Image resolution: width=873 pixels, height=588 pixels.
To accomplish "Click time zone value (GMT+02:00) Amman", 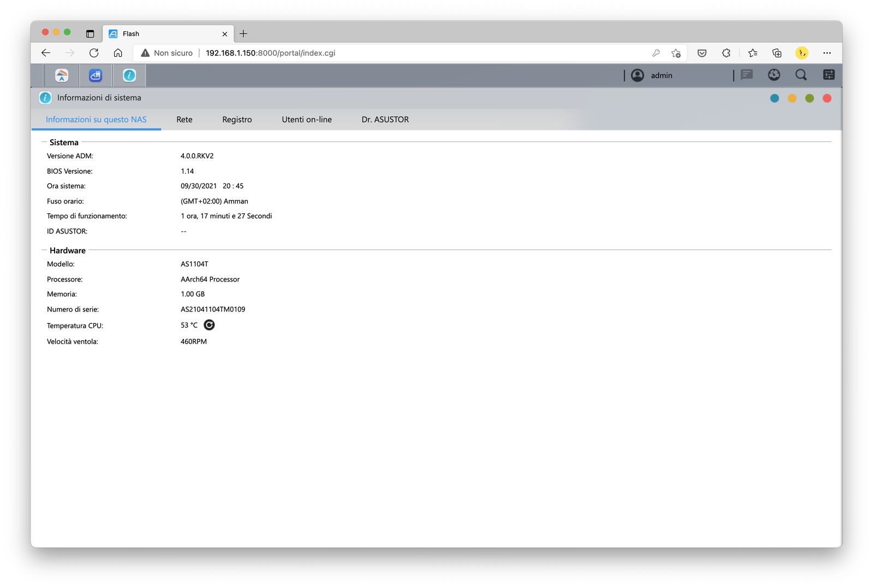I will click(x=214, y=201).
